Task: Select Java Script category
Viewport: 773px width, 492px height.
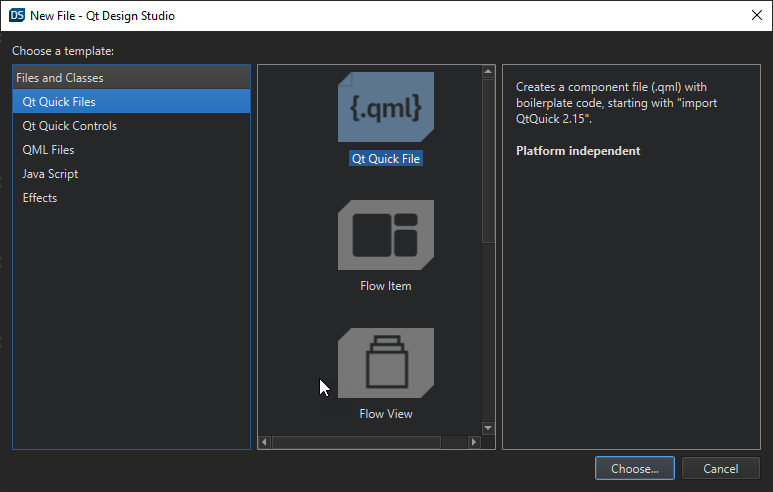Action: (x=132, y=174)
